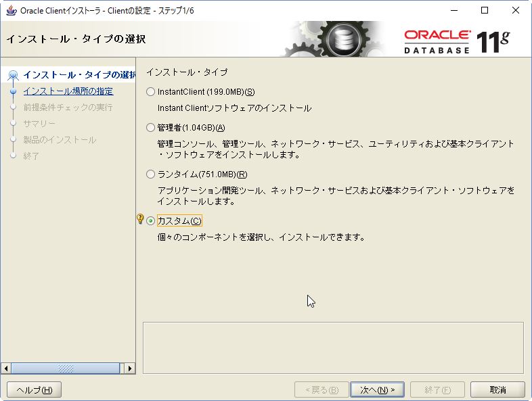The image size is (532, 401).
Task: Select the 管理者 (1.04GB) radio option
Action: click(x=151, y=128)
